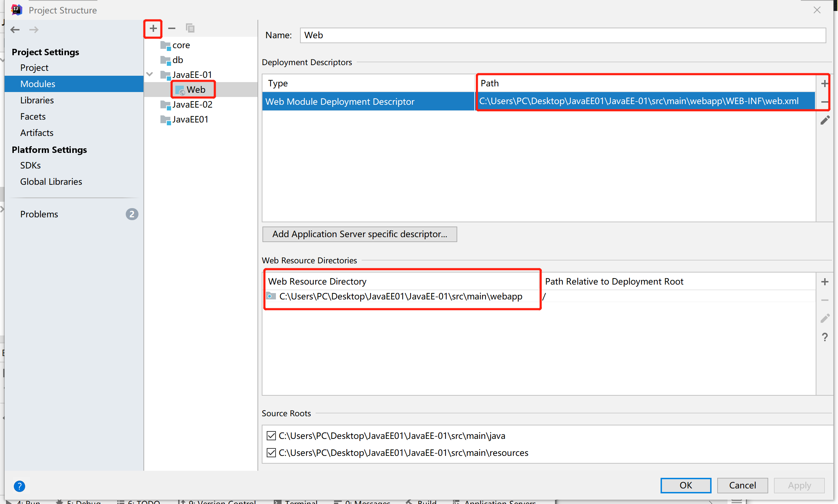The width and height of the screenshot is (838, 504).
Task: Remove the selected deployment descriptor
Action: [x=825, y=102]
